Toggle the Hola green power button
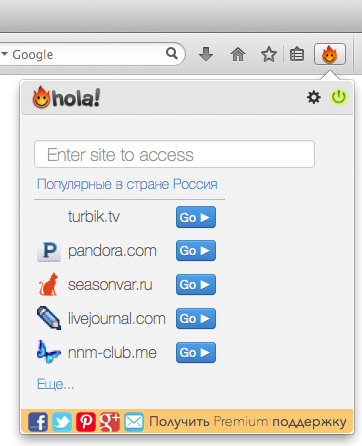362x446 pixels. tap(339, 97)
